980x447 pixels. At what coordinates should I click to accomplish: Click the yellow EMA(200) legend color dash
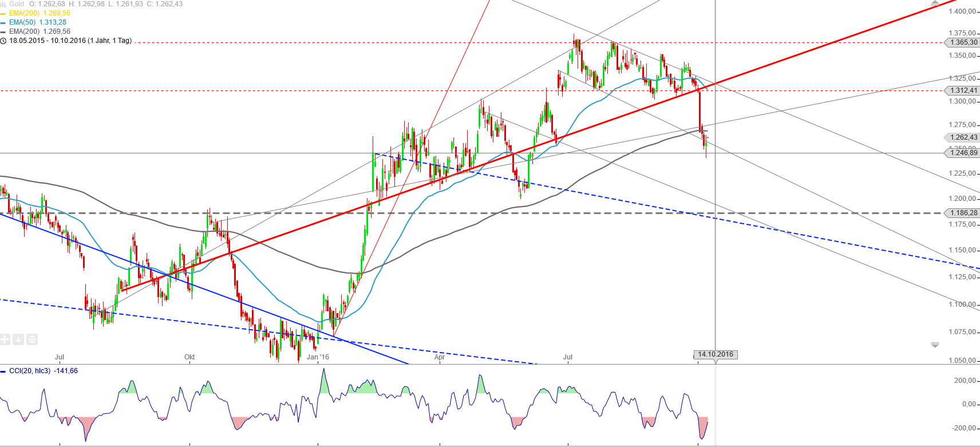(x=3, y=14)
